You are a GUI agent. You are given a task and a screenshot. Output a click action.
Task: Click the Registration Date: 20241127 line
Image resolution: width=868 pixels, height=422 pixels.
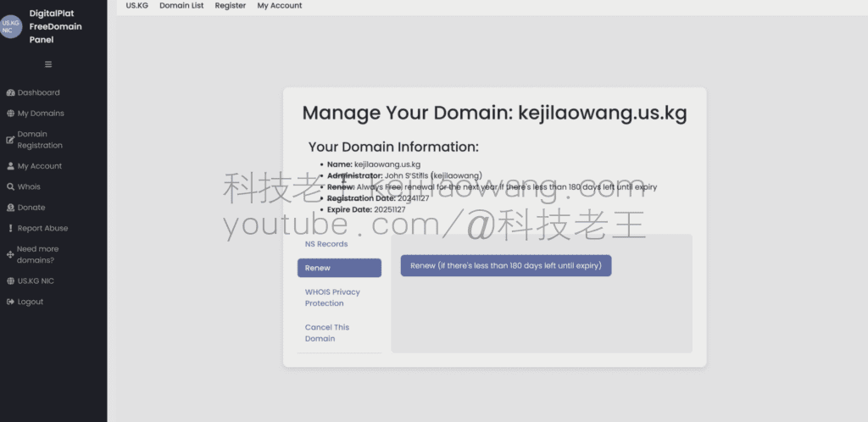click(378, 198)
